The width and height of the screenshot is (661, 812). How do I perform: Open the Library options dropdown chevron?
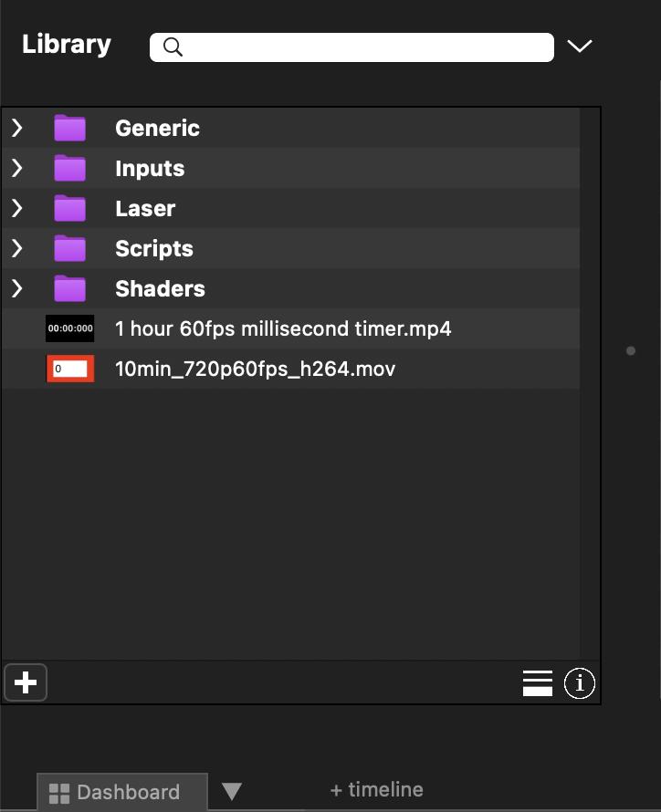pyautogui.click(x=580, y=47)
